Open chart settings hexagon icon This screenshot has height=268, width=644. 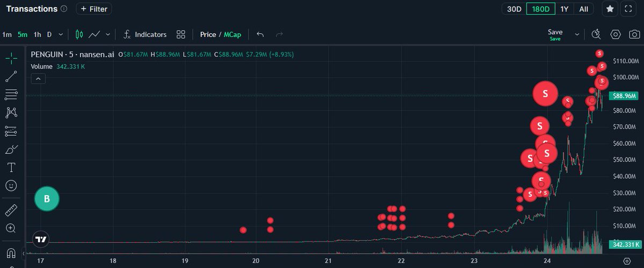(616, 34)
